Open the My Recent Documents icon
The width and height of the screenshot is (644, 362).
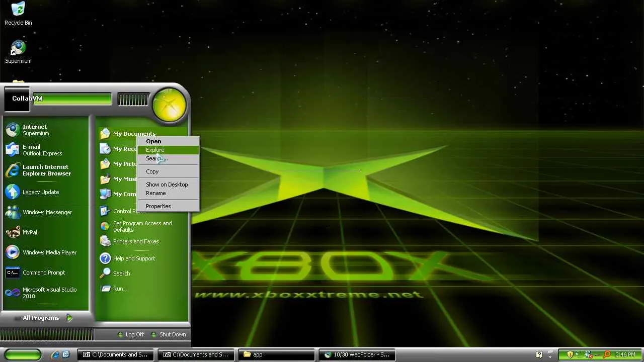click(105, 149)
